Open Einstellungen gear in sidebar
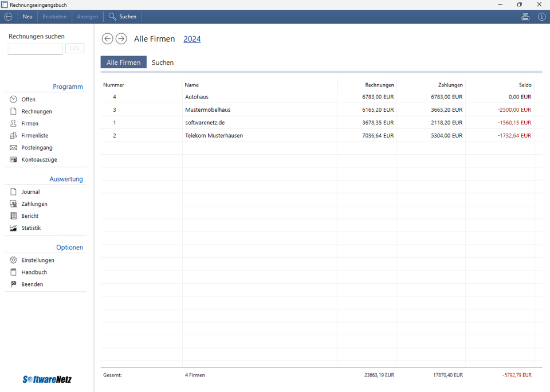 [37, 260]
